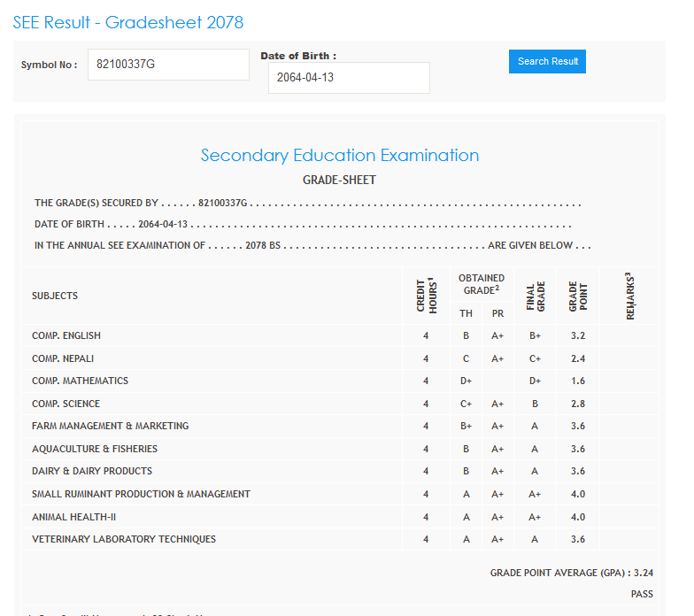Click the Date of Birth input box
694x616 pixels.
pos(349,78)
